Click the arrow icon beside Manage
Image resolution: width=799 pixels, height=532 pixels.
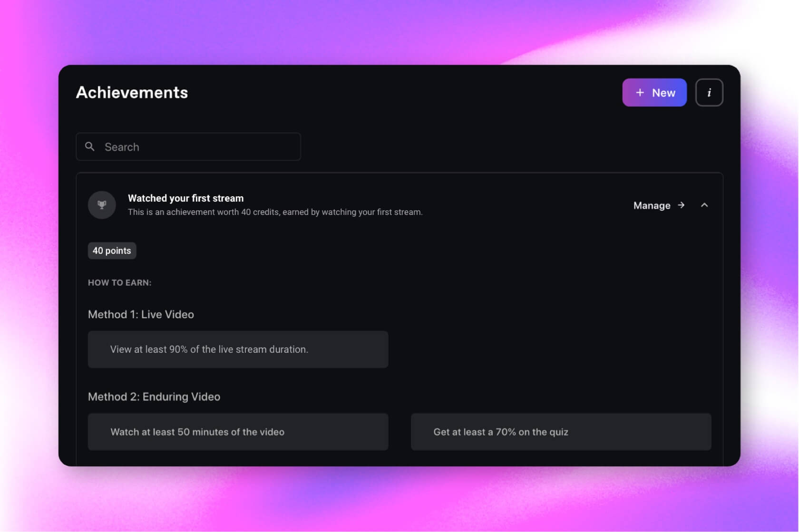point(681,205)
